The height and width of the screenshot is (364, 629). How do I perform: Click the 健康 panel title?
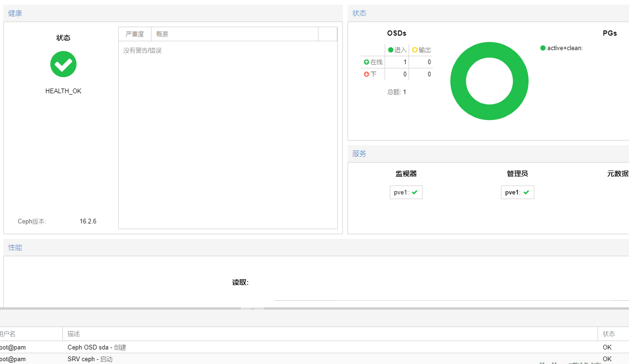pos(15,13)
